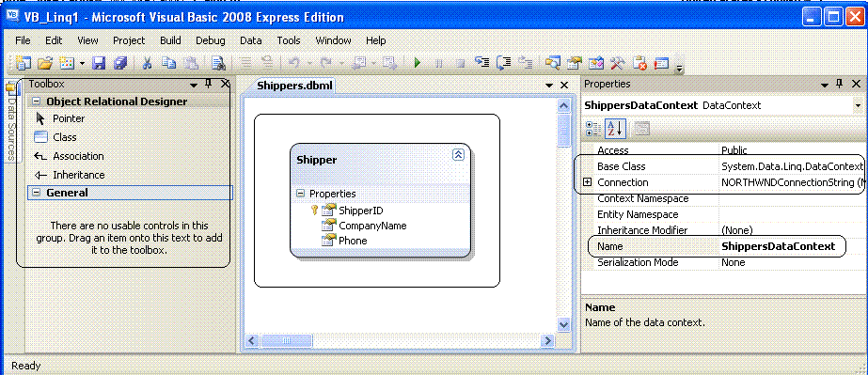The image size is (868, 375).
Task: Toggle Alphabetical sort in Properties panel
Action: [615, 129]
